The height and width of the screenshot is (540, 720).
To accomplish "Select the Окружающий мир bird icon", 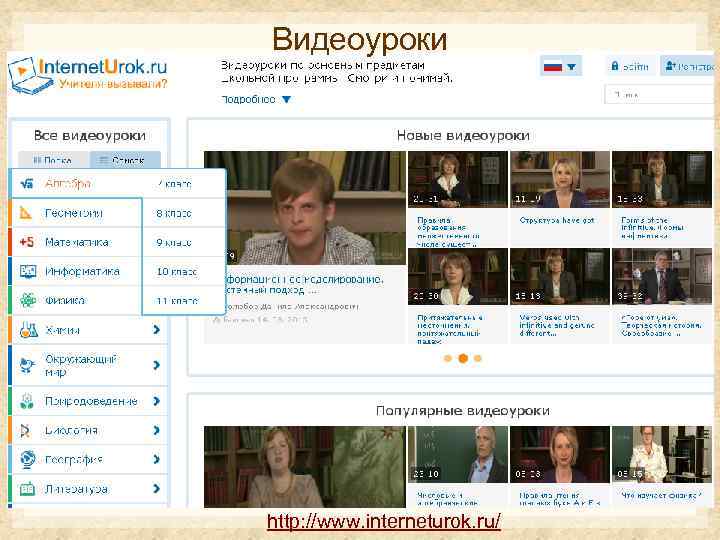I will (27, 365).
